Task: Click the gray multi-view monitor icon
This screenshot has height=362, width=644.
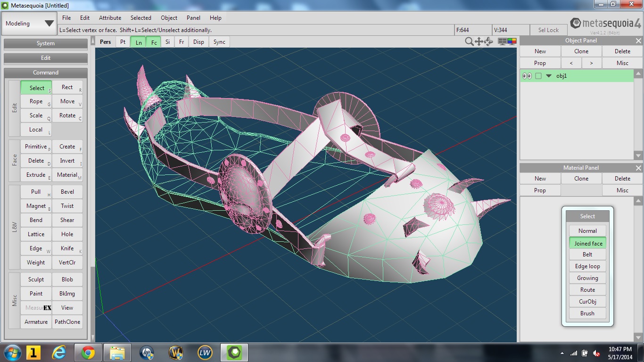Action: 503,41
